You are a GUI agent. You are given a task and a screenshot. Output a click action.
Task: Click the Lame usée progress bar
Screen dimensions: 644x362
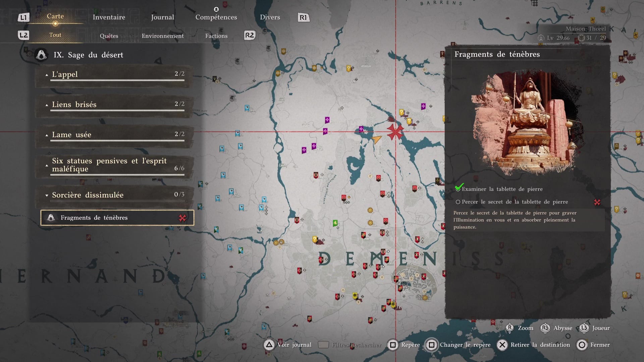point(117,140)
